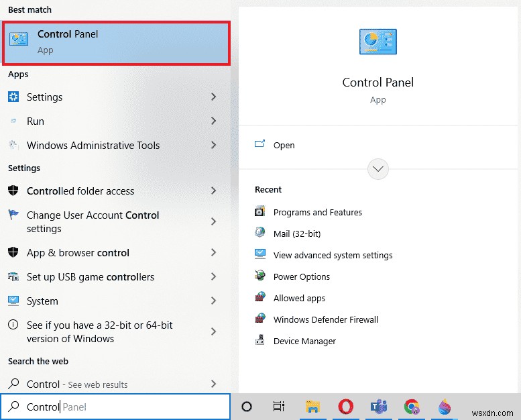Click the info icon for 32-bit or 64-bit

tap(13, 325)
